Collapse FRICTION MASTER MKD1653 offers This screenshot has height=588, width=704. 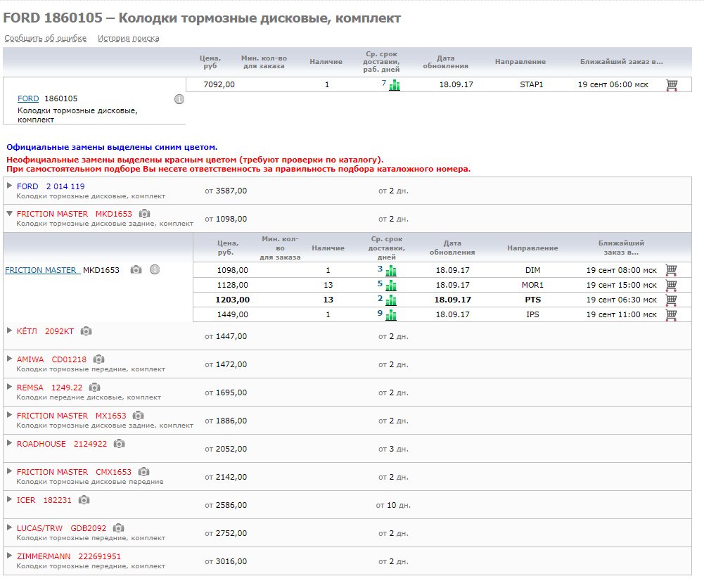(x=9, y=213)
